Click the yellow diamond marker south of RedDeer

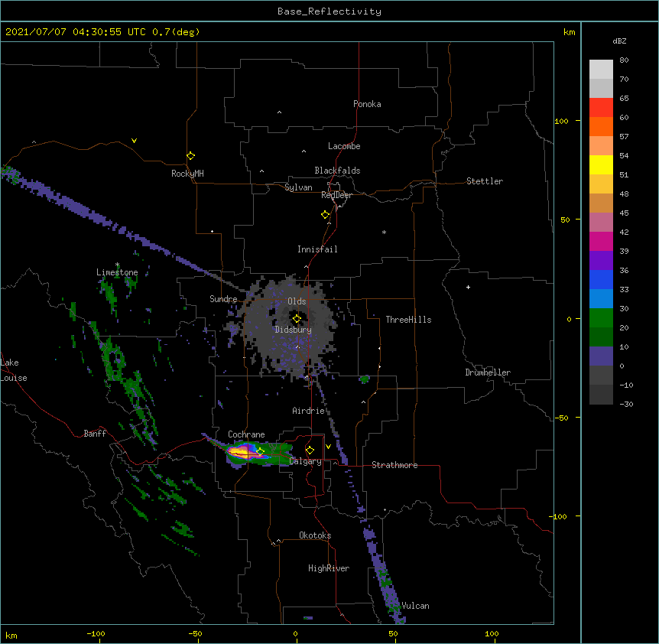[x=325, y=214]
